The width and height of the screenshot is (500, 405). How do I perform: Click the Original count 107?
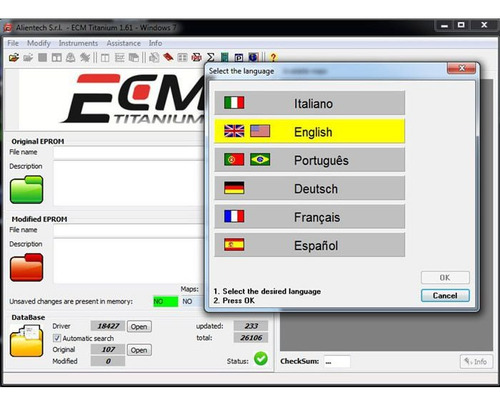(108, 350)
